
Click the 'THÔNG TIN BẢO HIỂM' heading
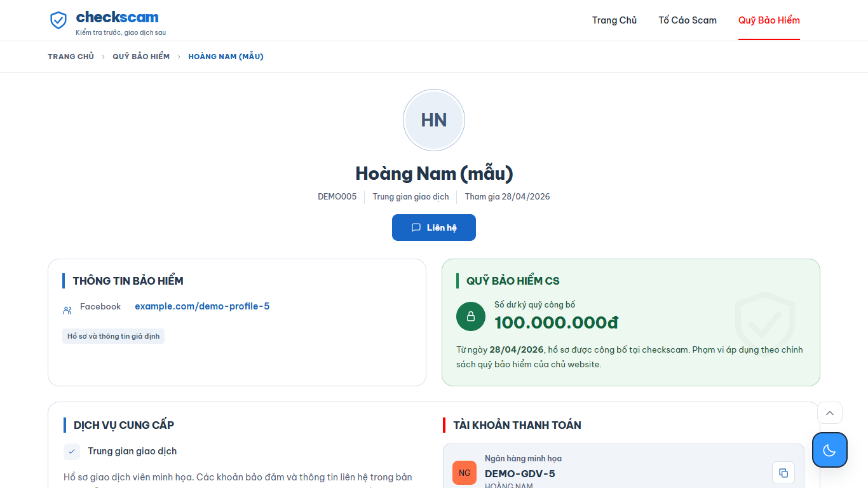coord(128,281)
